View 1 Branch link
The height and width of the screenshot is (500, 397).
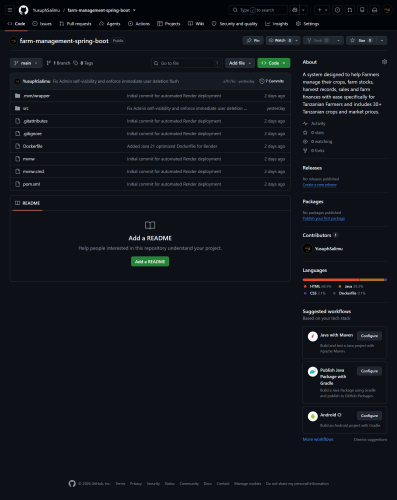pos(58,63)
